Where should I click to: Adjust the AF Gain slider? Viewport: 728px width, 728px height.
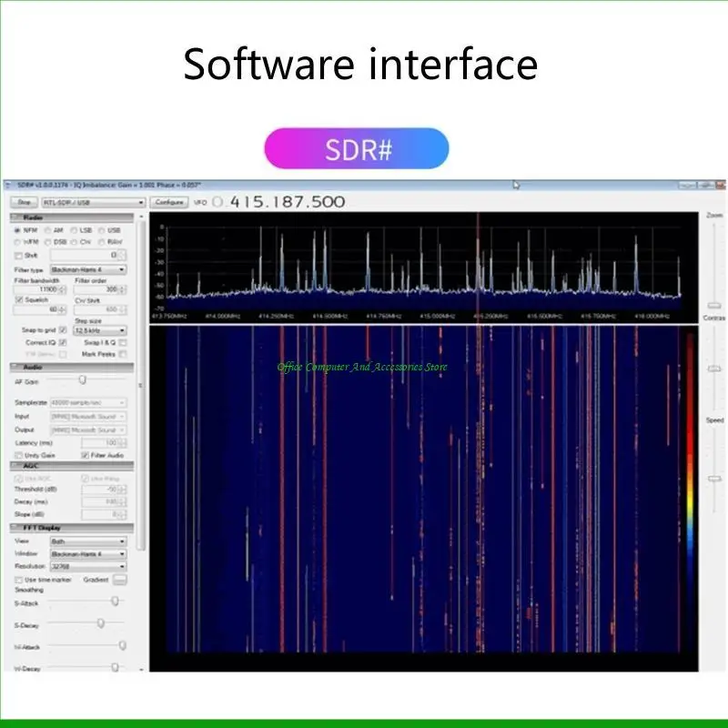coord(83,379)
